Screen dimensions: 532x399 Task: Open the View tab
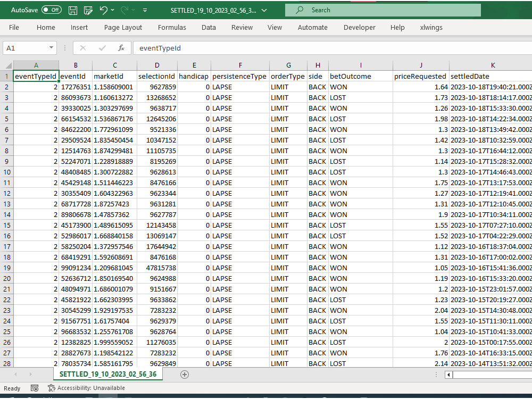pyautogui.click(x=275, y=28)
